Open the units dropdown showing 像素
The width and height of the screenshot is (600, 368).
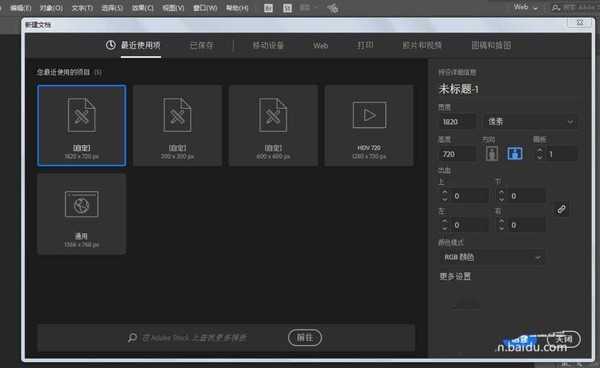(530, 122)
